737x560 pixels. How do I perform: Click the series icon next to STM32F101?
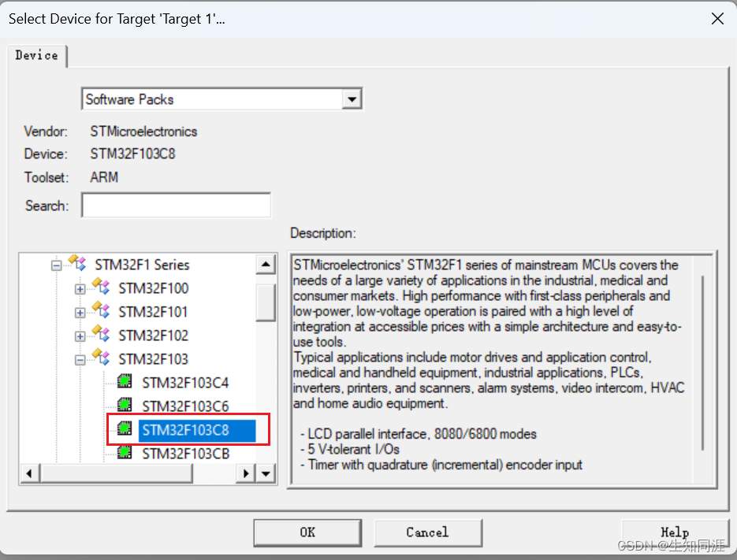pos(100,312)
